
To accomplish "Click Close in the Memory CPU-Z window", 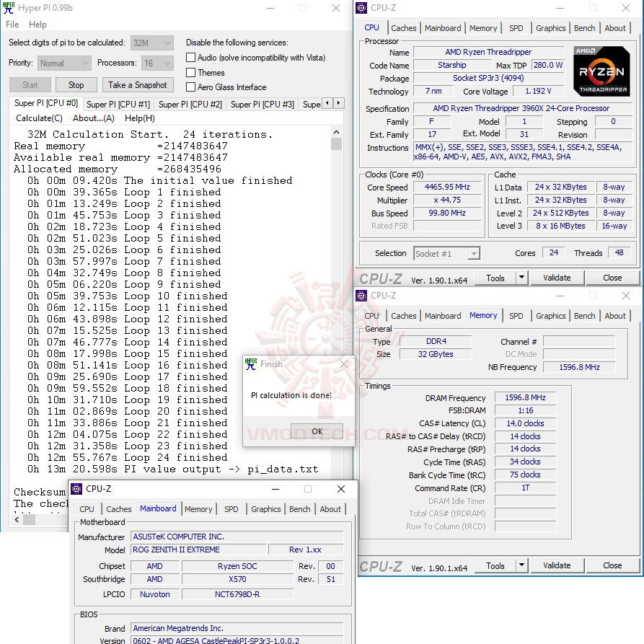I will [x=612, y=565].
